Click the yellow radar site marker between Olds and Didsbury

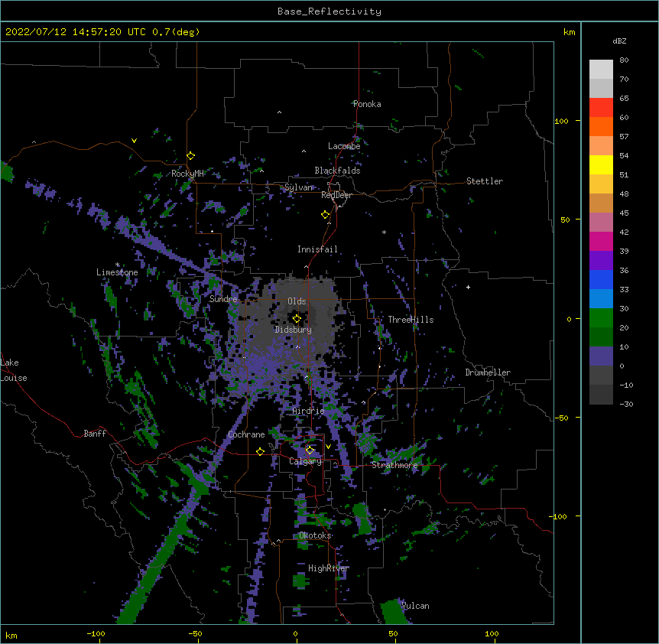click(297, 318)
